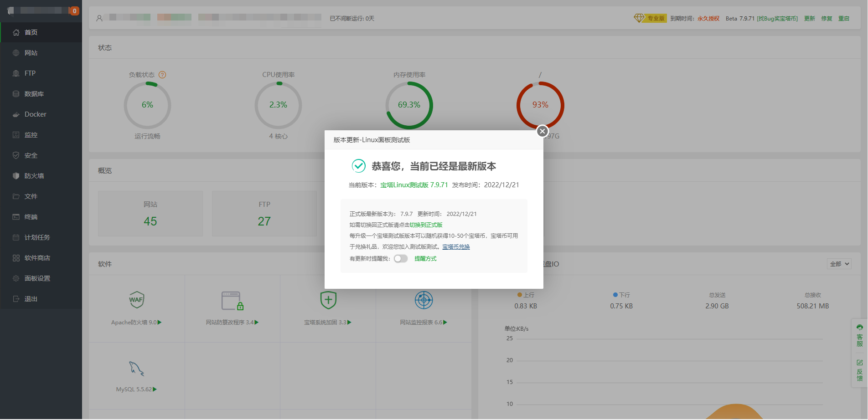Click the 软件商店 grid icon
The width and height of the screenshot is (868, 420).
(16, 258)
